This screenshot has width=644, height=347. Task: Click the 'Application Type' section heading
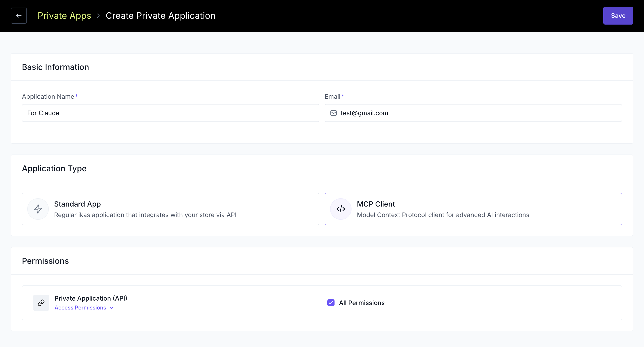coord(54,169)
